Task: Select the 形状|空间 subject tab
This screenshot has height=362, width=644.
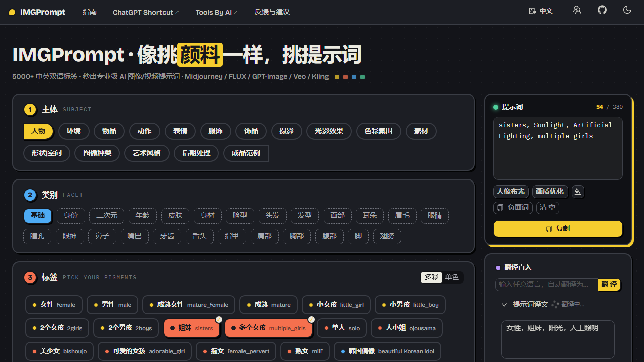Action: click(x=46, y=153)
